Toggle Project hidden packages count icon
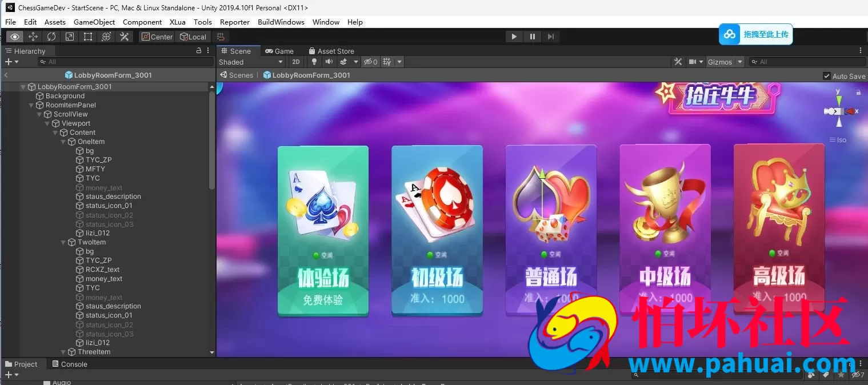 click(857, 375)
